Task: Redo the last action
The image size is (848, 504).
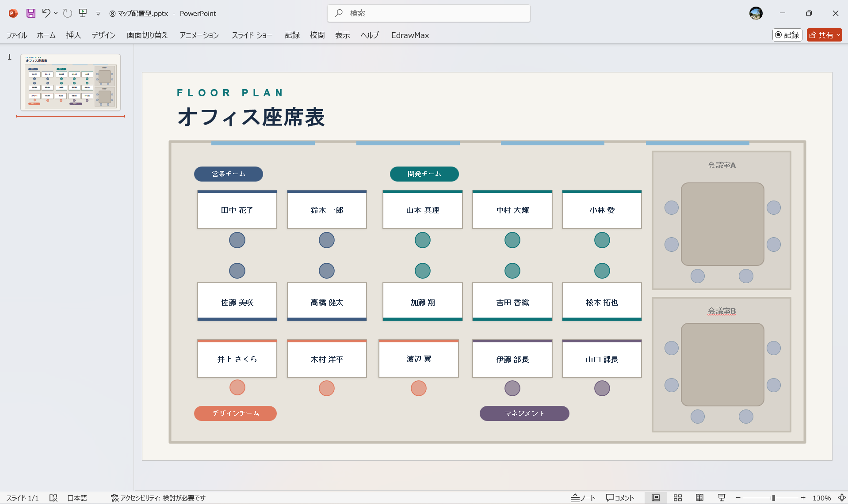Action: (67, 13)
